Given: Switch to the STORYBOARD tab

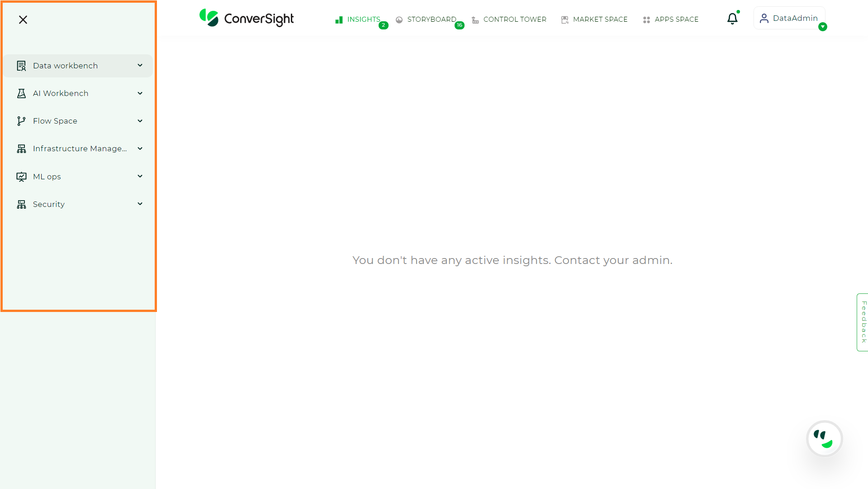Looking at the screenshot, I should coord(432,19).
